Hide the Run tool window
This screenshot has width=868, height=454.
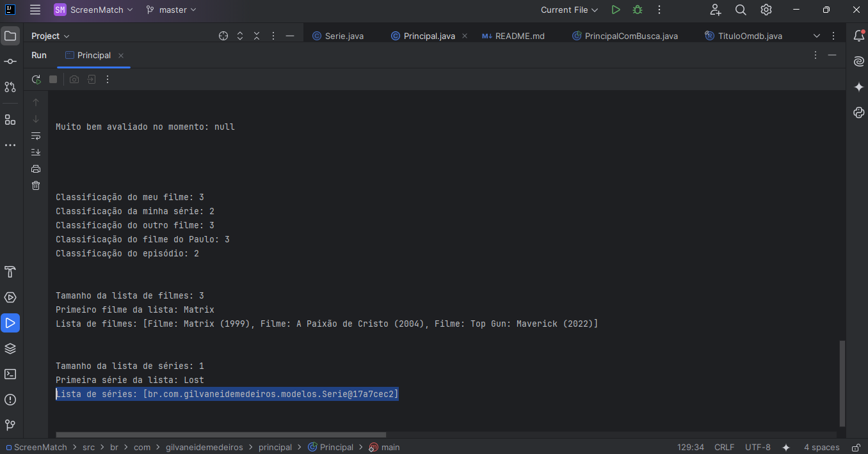[x=832, y=55]
